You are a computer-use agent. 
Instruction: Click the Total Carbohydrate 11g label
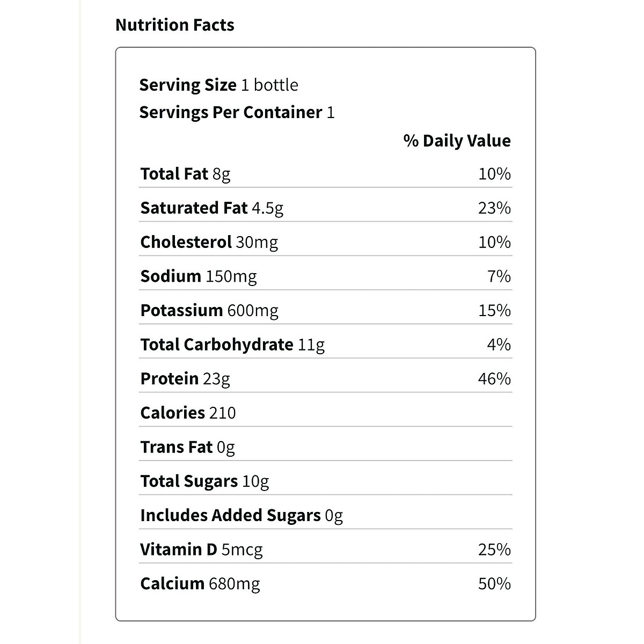(232, 345)
